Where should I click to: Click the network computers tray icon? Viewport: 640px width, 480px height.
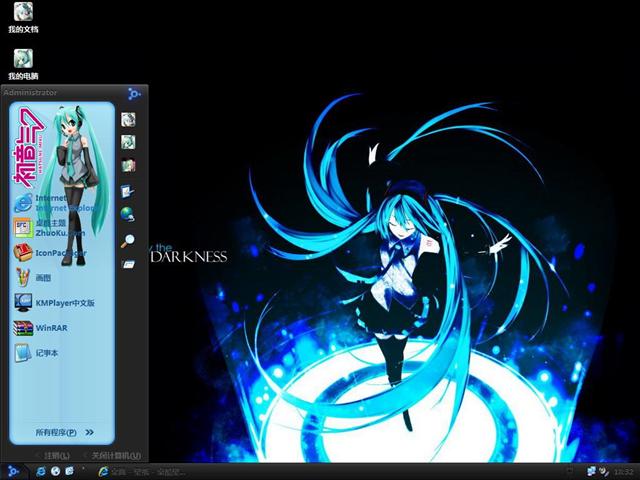pos(591,472)
